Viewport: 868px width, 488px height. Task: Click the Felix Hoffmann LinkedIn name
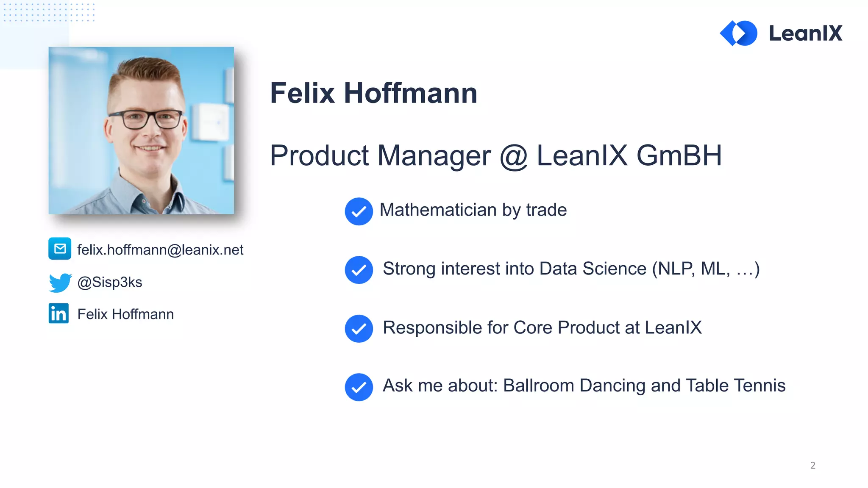(x=125, y=314)
